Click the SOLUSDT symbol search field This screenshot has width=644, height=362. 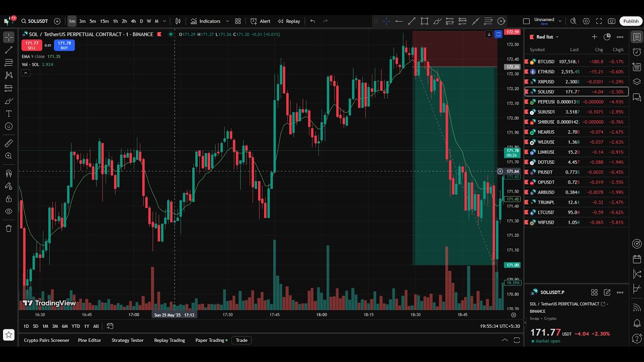34,21
